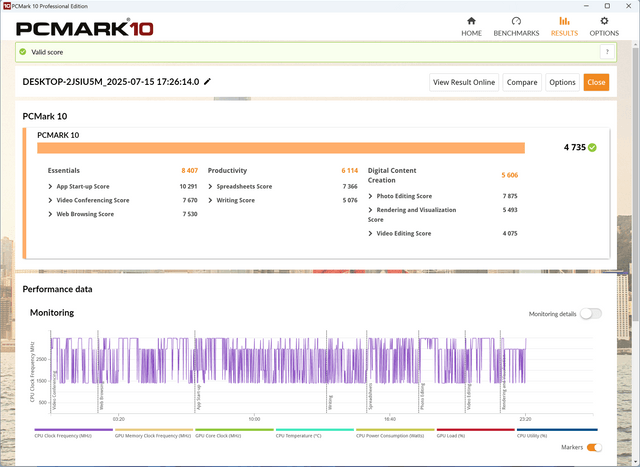Minimize the PCMark 10 window
This screenshot has width=640, height=467.
click(586, 6)
